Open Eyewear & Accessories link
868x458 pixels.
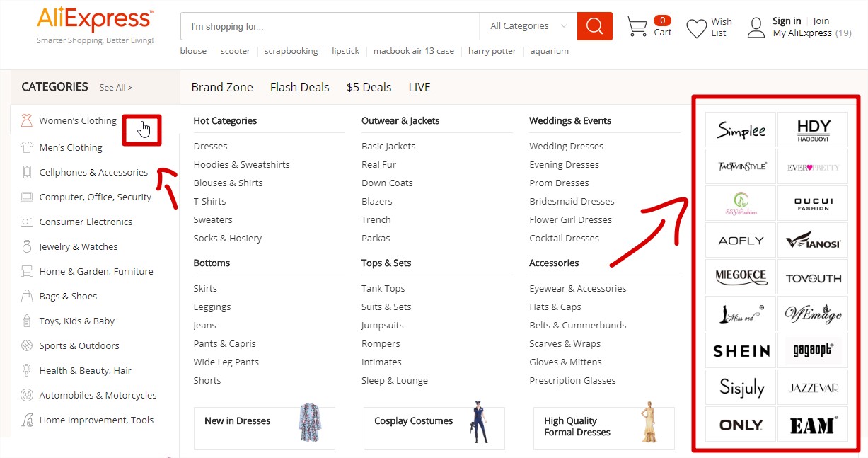tap(578, 288)
